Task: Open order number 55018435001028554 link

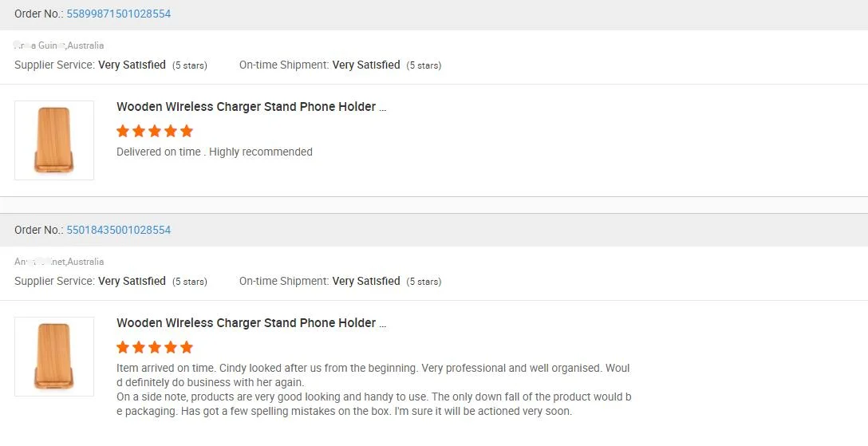Action: point(118,230)
